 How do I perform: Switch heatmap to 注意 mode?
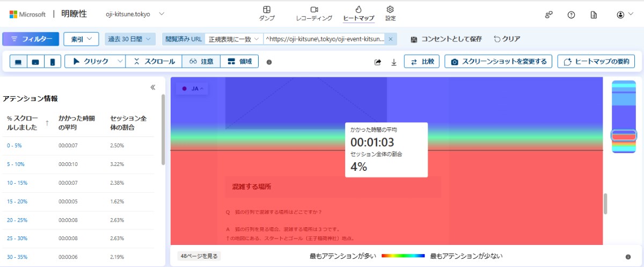(x=201, y=61)
